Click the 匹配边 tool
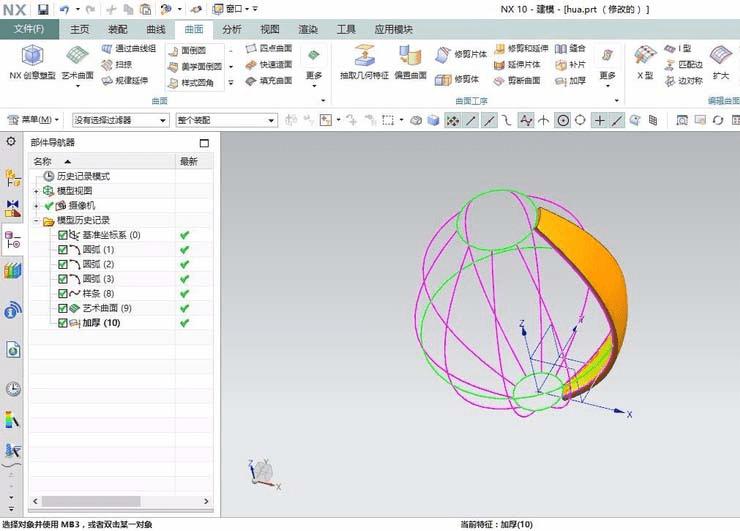Image resolution: width=740 pixels, height=531 pixels. coord(683,65)
